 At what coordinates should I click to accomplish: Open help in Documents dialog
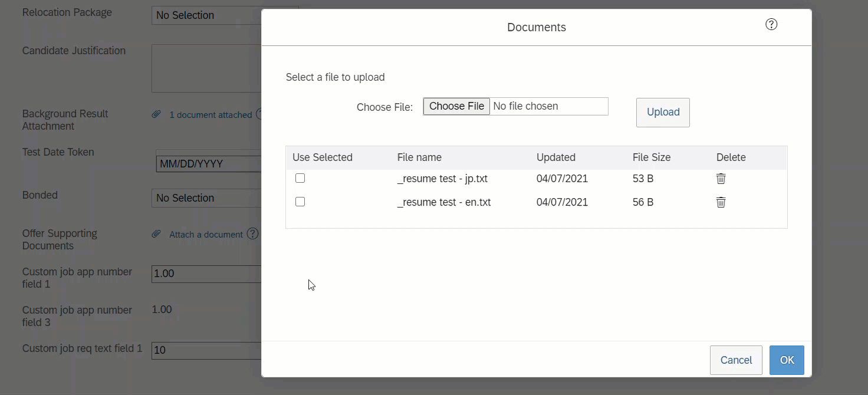click(771, 24)
